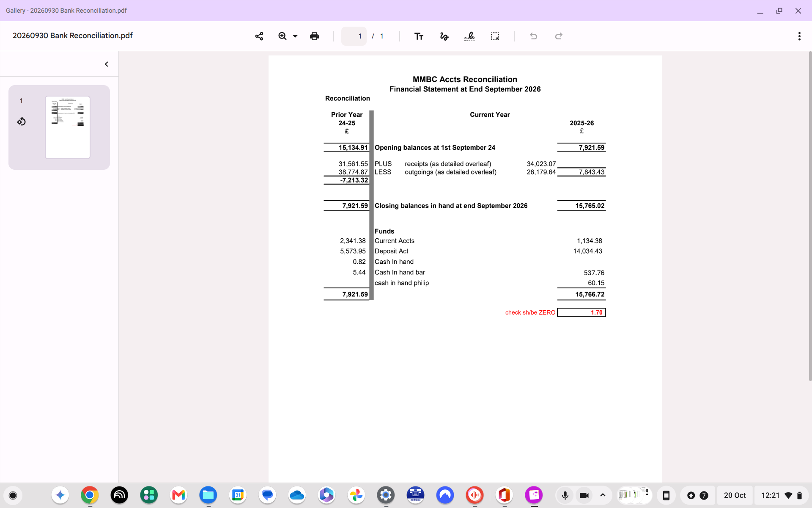
Task: Select the page 1 thumbnail
Action: pos(68,127)
